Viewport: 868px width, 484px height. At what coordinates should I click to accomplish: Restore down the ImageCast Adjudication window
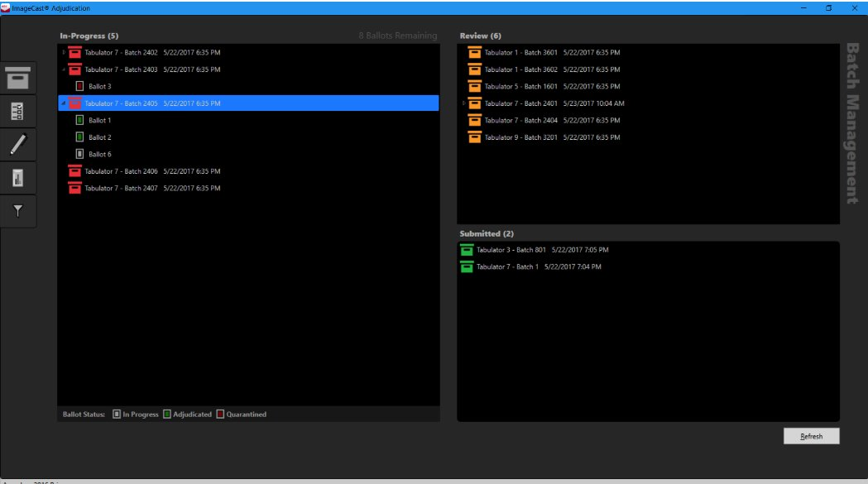(x=829, y=7)
